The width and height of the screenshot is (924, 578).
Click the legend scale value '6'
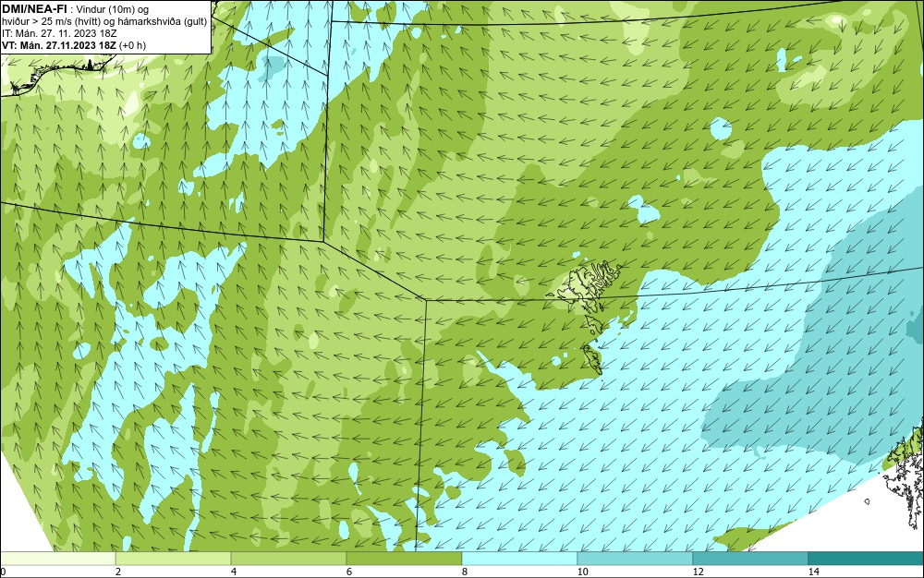click(x=349, y=572)
